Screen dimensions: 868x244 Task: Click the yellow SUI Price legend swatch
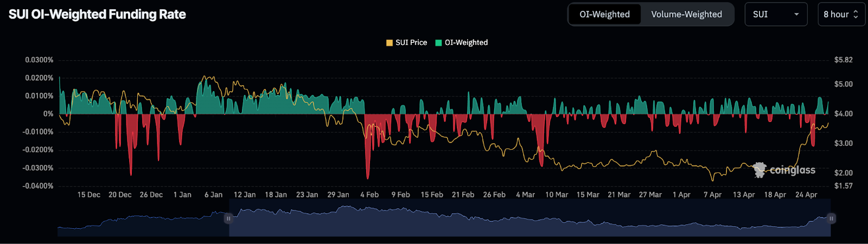(390, 43)
